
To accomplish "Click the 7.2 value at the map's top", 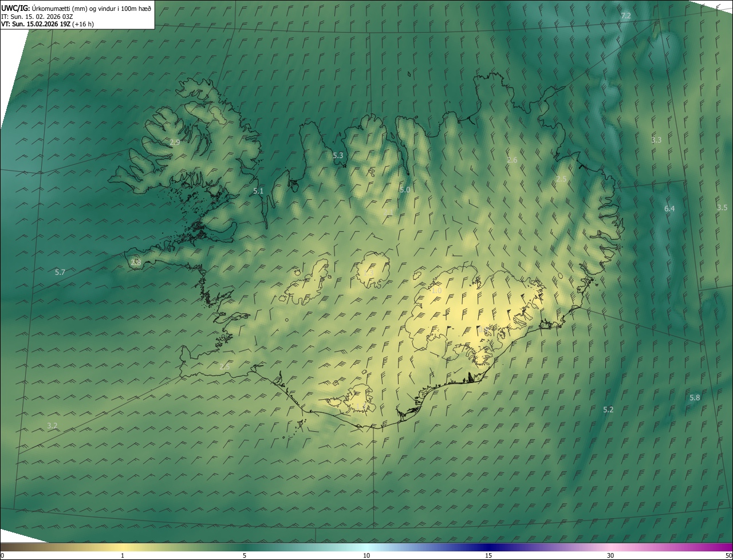I will [626, 15].
